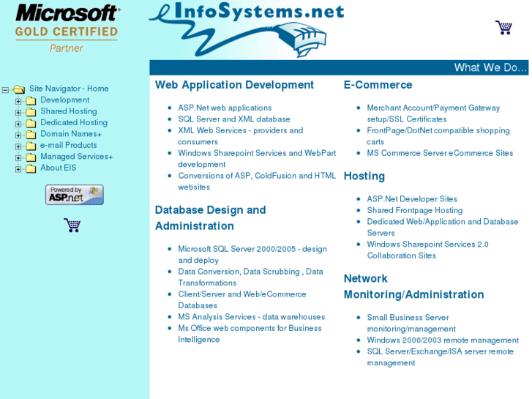The width and height of the screenshot is (532, 399).
Task: Click the Web Application Development heading
Action: [234, 85]
